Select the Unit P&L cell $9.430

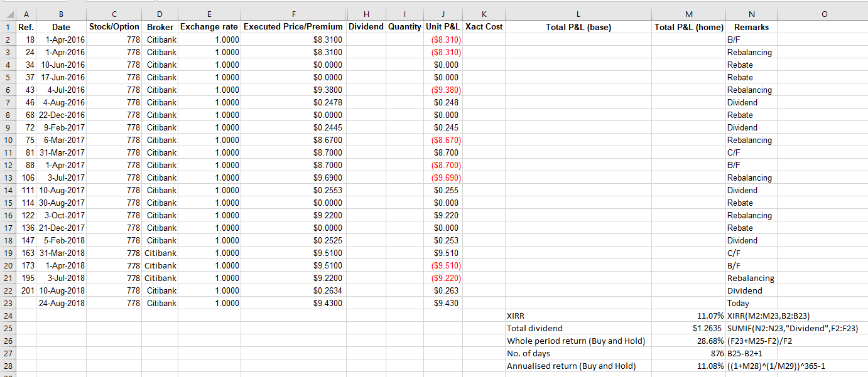pos(443,303)
